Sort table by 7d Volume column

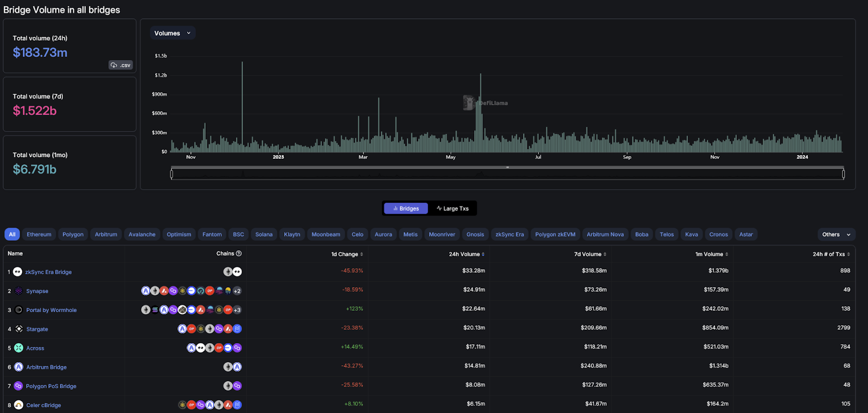click(x=590, y=254)
